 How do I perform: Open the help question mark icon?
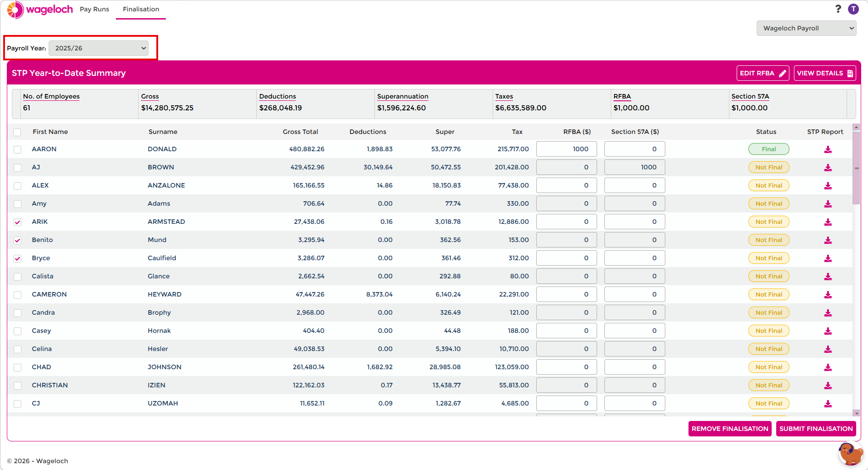pos(838,9)
